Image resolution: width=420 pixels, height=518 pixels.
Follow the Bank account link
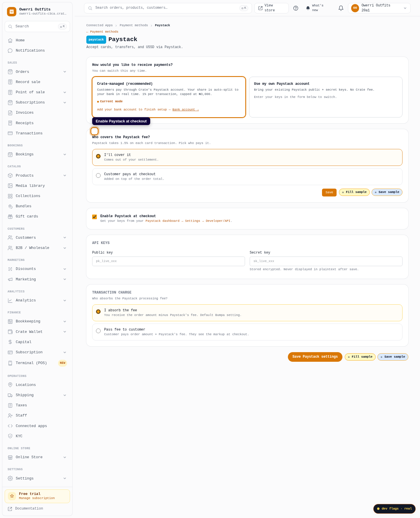coord(185,110)
